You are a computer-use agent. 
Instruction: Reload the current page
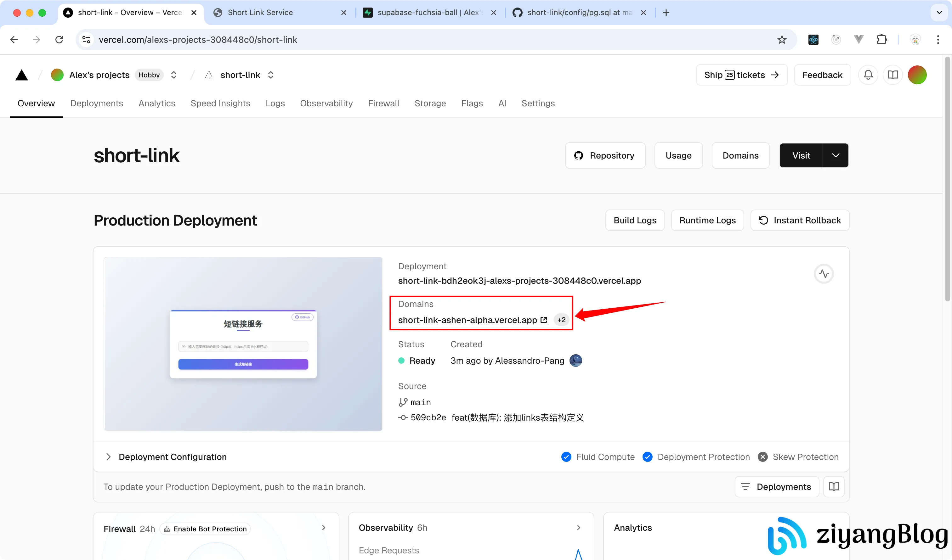click(x=59, y=40)
